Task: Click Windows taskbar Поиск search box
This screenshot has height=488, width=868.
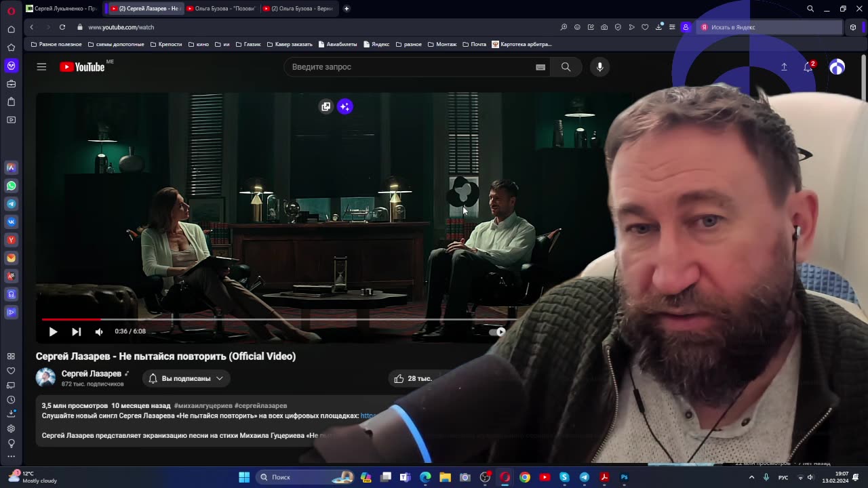Action: pos(305,477)
